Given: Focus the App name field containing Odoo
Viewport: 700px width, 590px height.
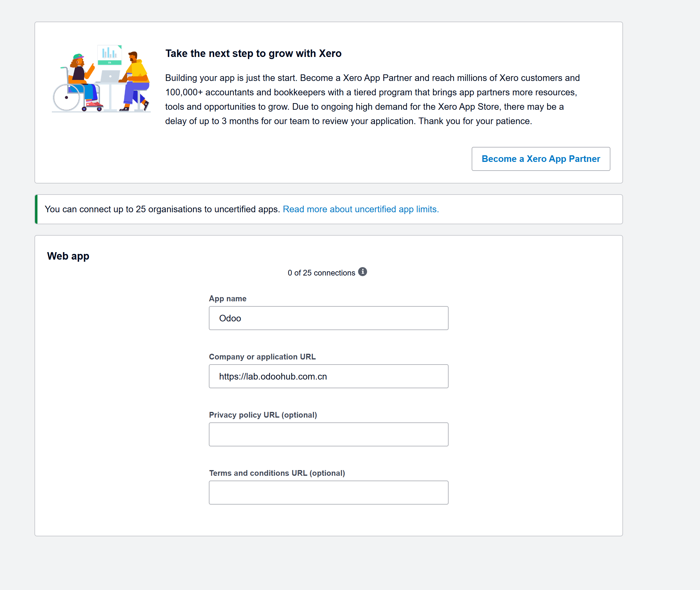Looking at the screenshot, I should point(328,318).
